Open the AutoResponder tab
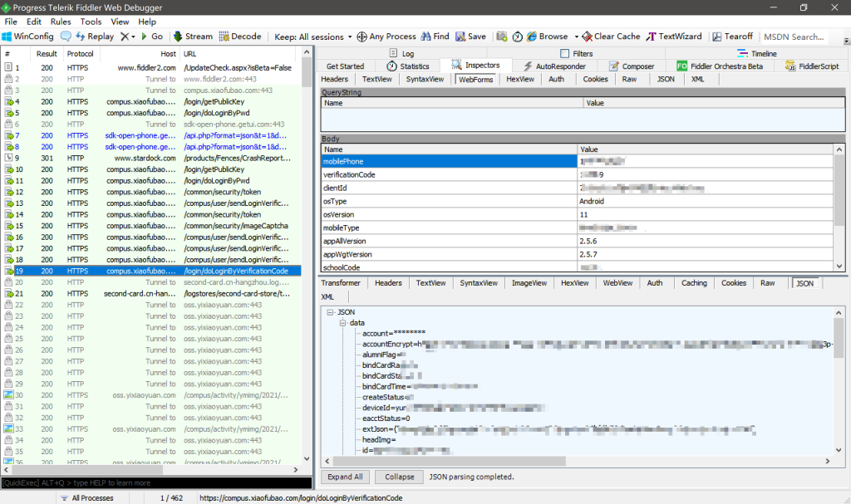The height and width of the screenshot is (504, 851). (554, 66)
